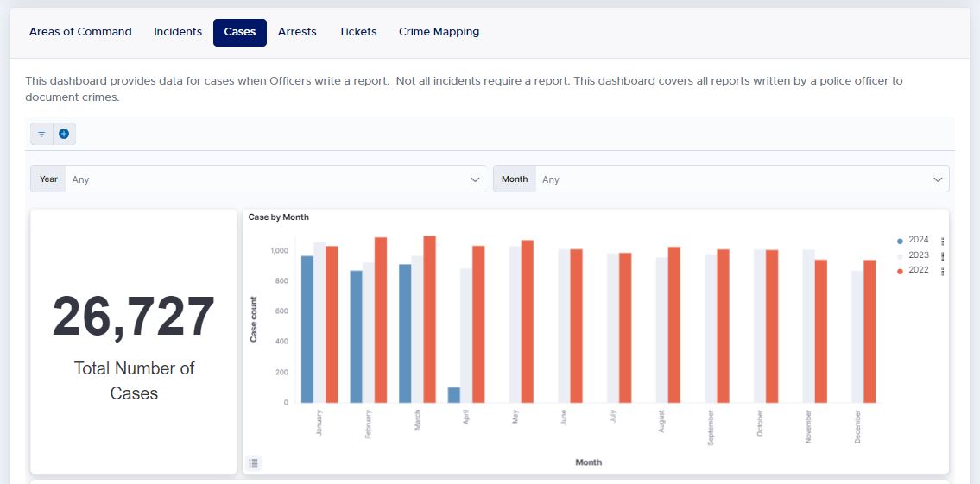Viewport: 980px width, 484px height.
Task: Select the blue 2024 January bar
Action: coord(307,329)
